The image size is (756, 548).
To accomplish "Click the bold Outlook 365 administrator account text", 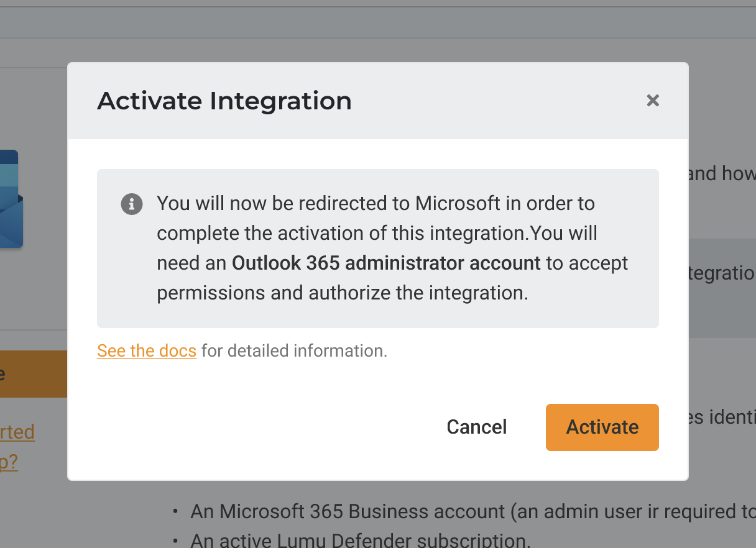I will [x=386, y=263].
